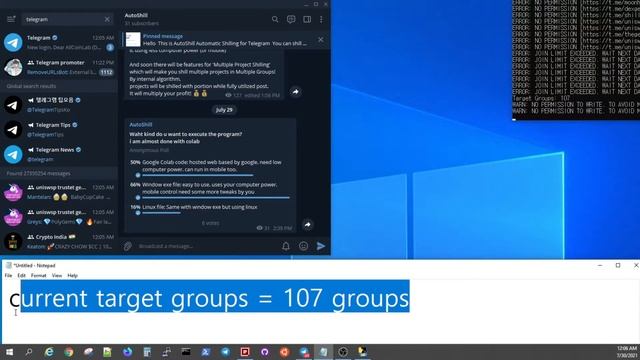Open GitHub Desktop from taskbar
Viewport: 640px width, 360px height.
[x=264, y=352]
